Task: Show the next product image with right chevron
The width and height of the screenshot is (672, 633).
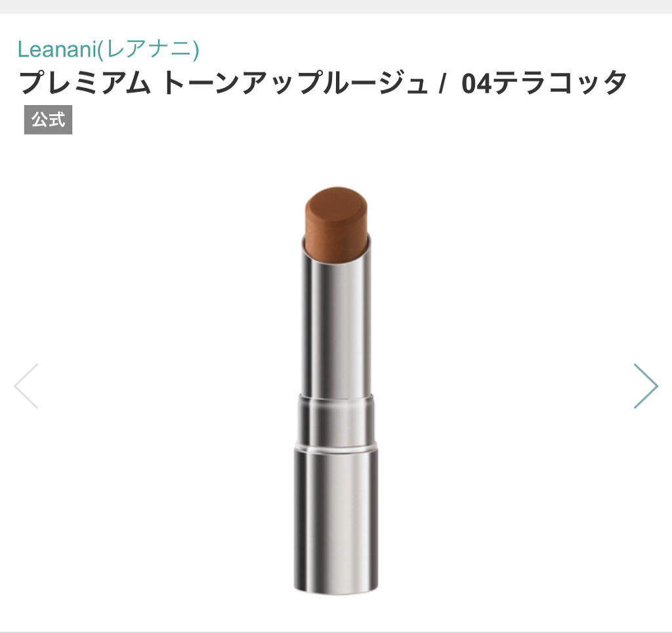Action: [646, 386]
